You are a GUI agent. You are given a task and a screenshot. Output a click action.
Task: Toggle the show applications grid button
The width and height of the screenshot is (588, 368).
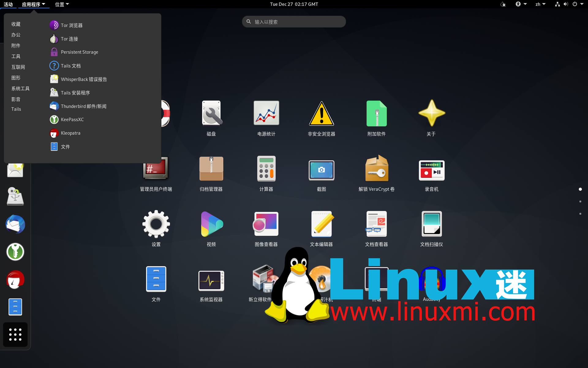click(15, 335)
